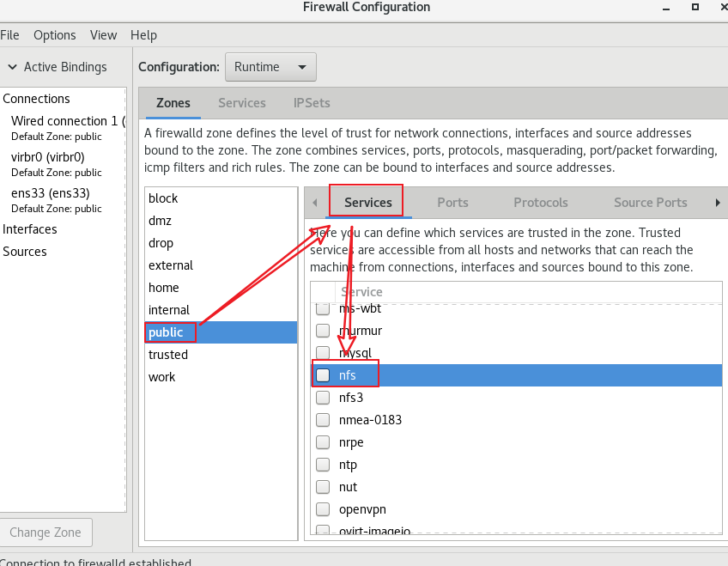Screen dimensions: 728x566
Task: Minimize the Firewall Configuration window
Action: tap(666, 8)
